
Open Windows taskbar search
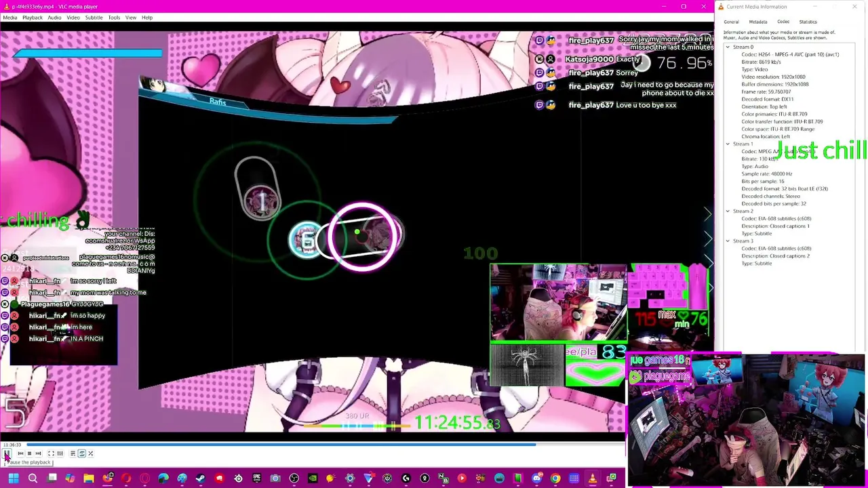pos(33,479)
